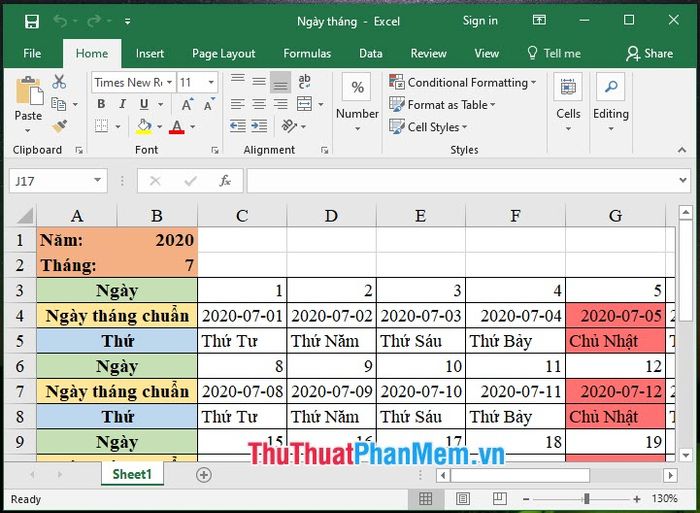Click Insert Function fx icon
Image resolution: width=700 pixels, height=513 pixels.
point(225,181)
